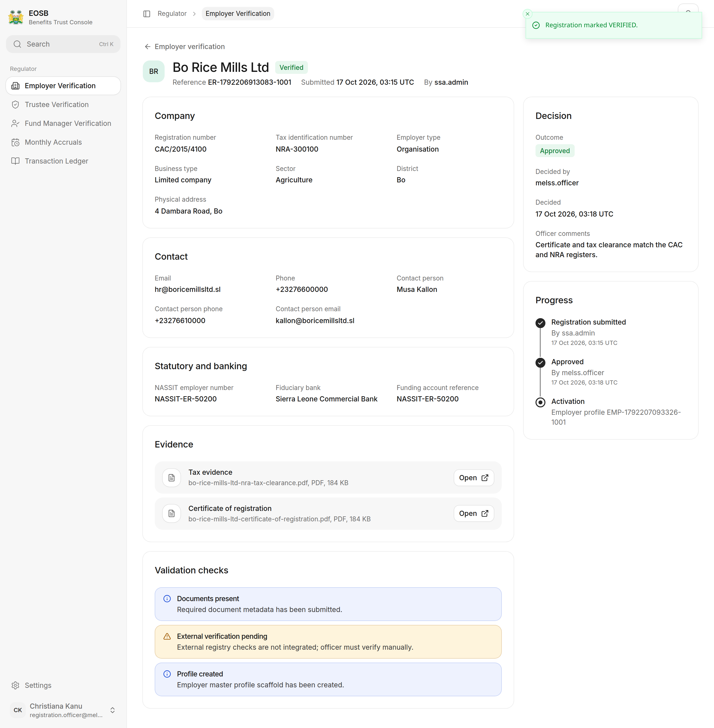Click the EOSB coat of arms logo
Image resolution: width=714 pixels, height=728 pixels.
pyautogui.click(x=16, y=17)
